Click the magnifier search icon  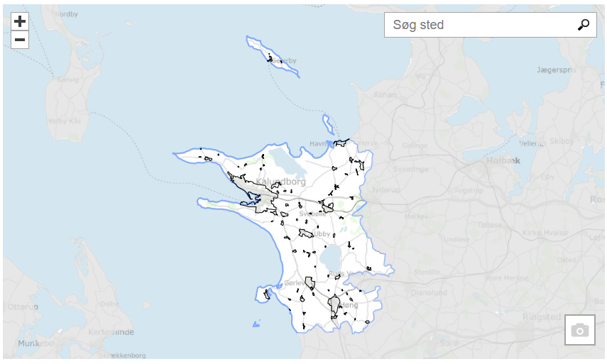(x=583, y=25)
